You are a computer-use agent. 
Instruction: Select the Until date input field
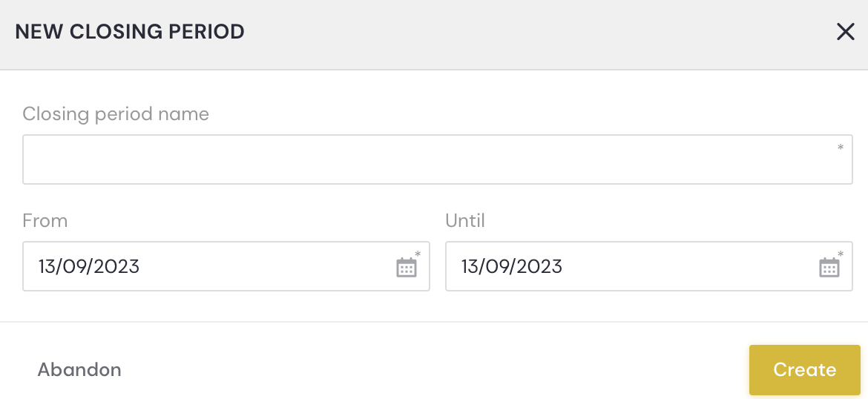tap(649, 266)
